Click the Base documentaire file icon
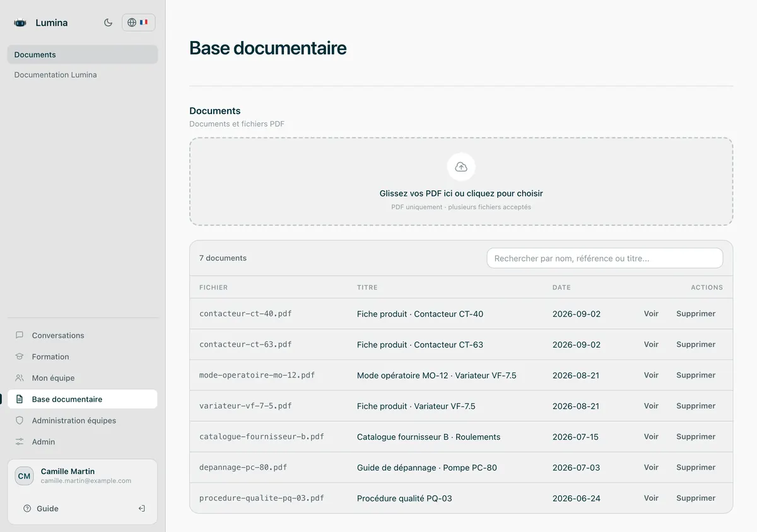This screenshot has height=532, width=757. (20, 399)
